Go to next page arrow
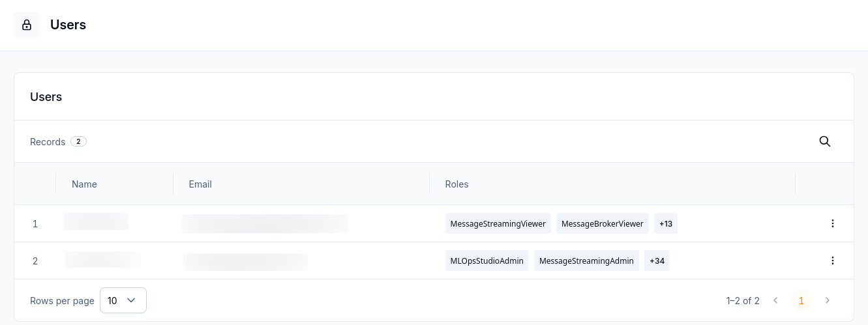This screenshot has width=868, height=325. (828, 300)
